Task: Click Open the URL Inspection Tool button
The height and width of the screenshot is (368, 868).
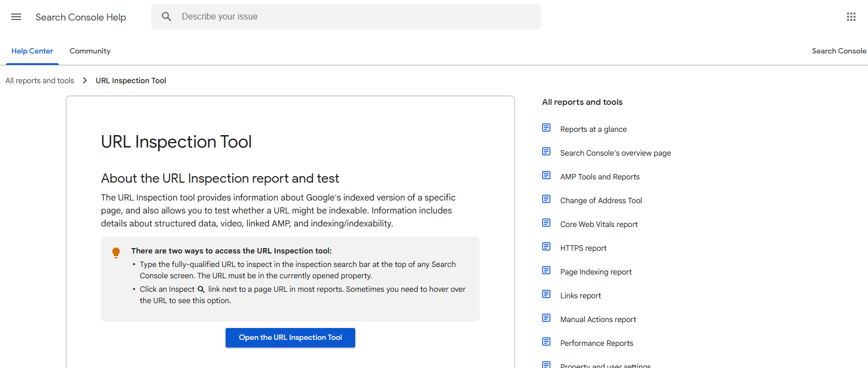Action: pyautogui.click(x=290, y=338)
